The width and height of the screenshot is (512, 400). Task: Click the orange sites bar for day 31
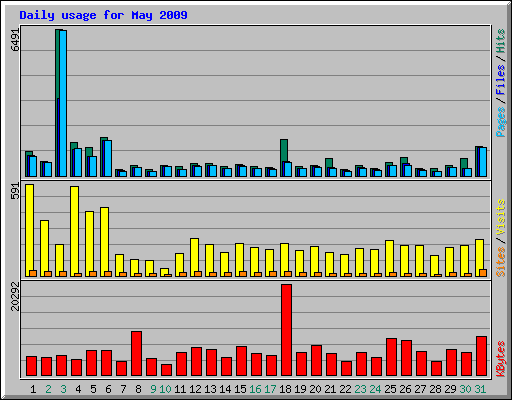483,273
